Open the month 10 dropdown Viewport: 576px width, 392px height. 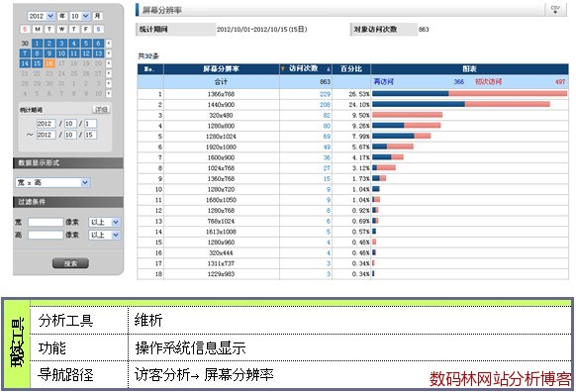[x=79, y=16]
